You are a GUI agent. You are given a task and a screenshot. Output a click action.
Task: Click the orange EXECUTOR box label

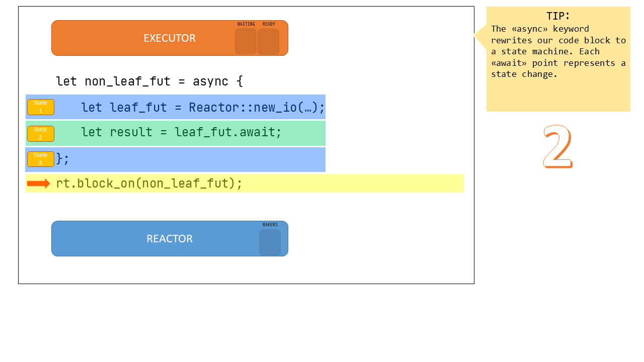pyautogui.click(x=170, y=38)
